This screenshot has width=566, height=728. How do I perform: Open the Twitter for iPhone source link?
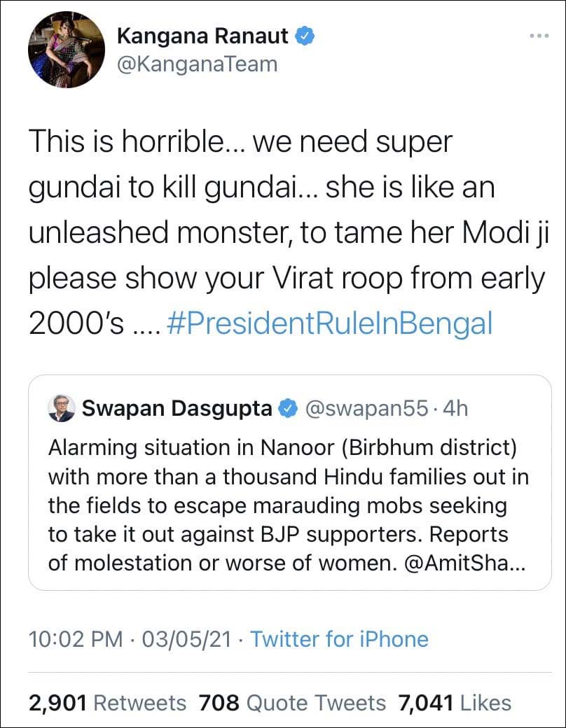point(339,638)
